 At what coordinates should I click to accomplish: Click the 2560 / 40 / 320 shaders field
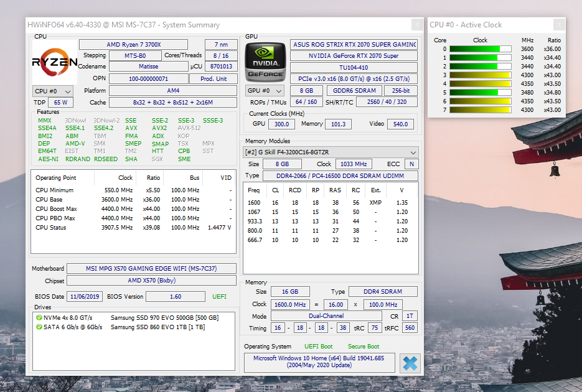click(387, 102)
